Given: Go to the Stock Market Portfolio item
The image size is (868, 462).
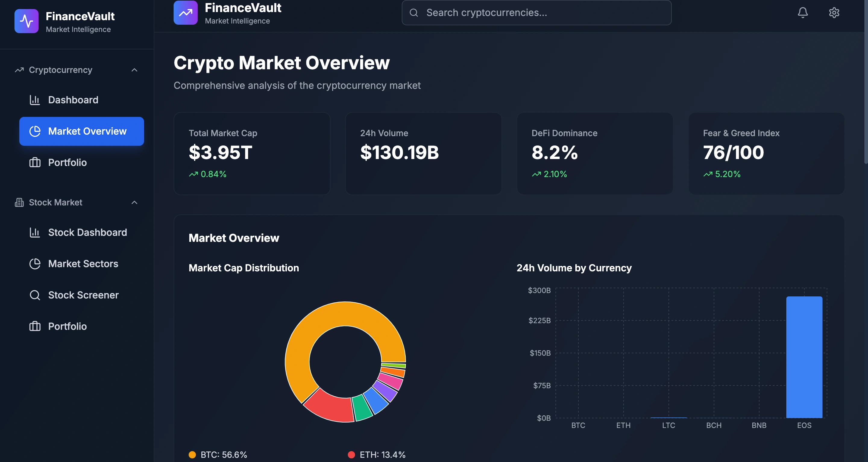Looking at the screenshot, I should 68,326.
